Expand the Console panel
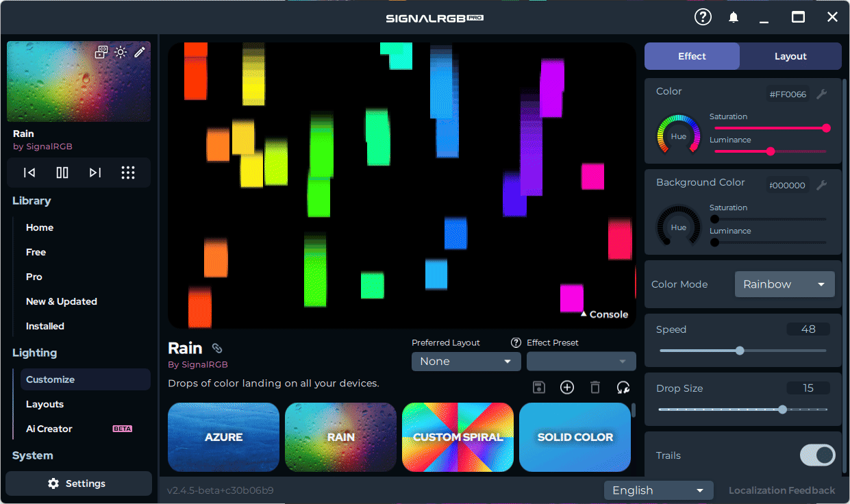This screenshot has height=504, width=850. coord(604,314)
